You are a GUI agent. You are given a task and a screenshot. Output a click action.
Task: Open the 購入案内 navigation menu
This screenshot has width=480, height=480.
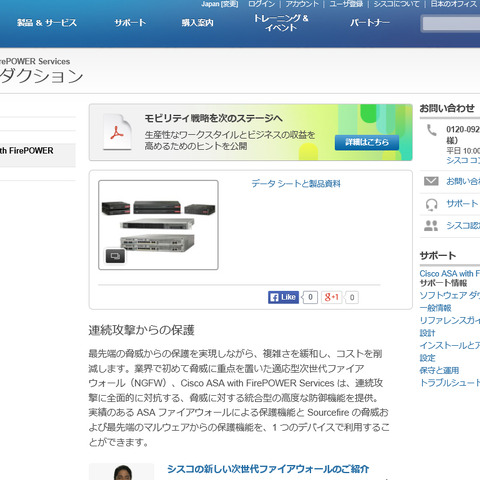(197, 23)
